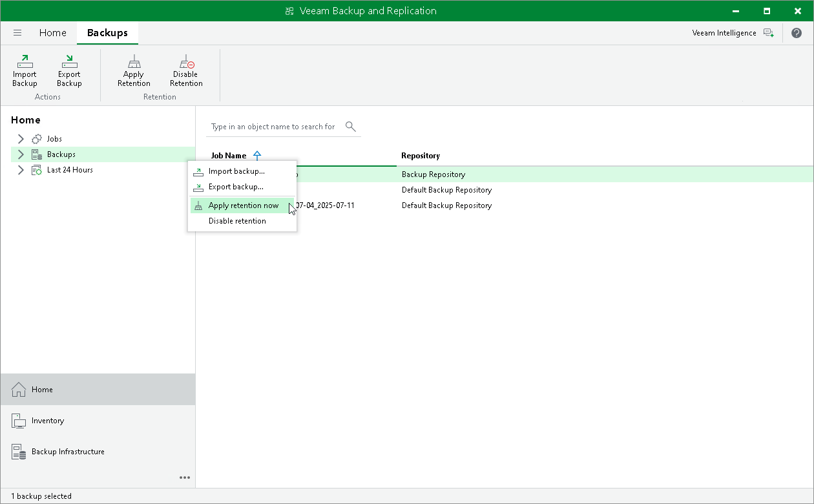Sort by the Job Name column header
The image size is (814, 504).
click(x=229, y=156)
